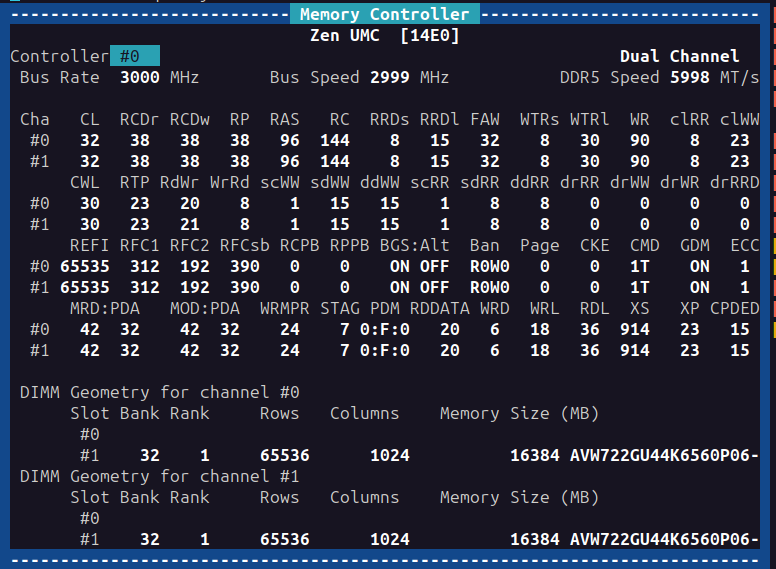This screenshot has width=776, height=569.
Task: Click the WR value 90 for channel #1
Action: (639, 161)
